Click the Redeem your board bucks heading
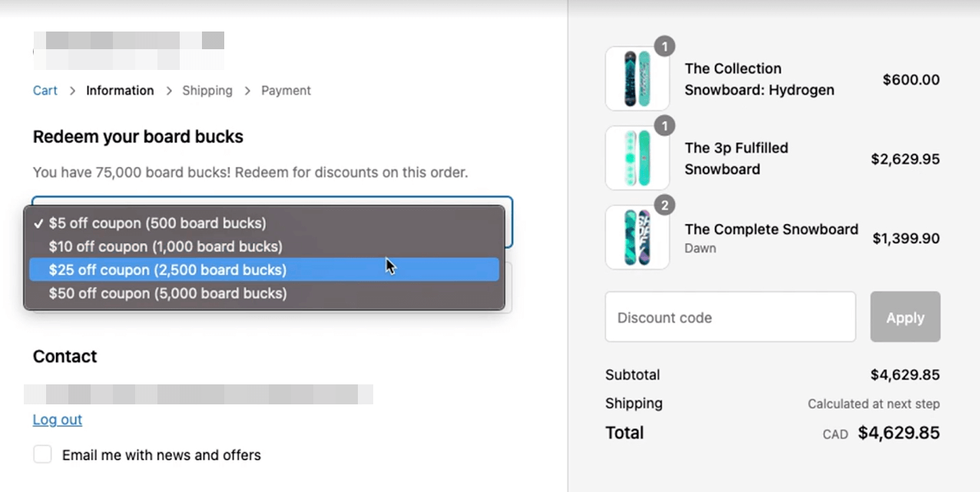Viewport: 980px width, 492px height. [137, 137]
